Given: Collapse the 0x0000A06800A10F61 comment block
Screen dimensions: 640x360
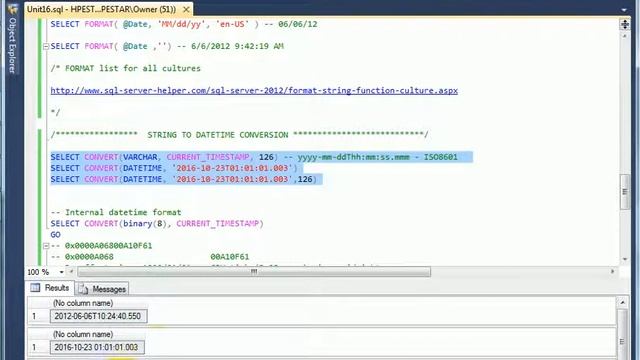Looking at the screenshot, I should [x=46, y=246].
